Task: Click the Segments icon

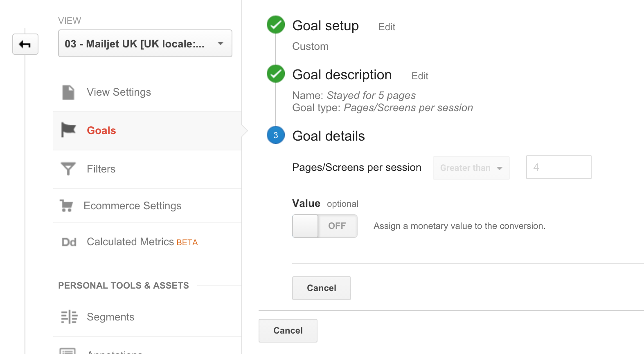Action: coord(69,317)
